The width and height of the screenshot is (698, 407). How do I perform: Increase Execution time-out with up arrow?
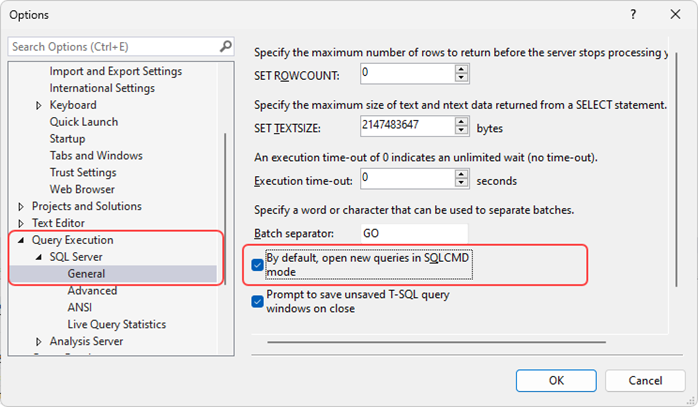click(461, 175)
